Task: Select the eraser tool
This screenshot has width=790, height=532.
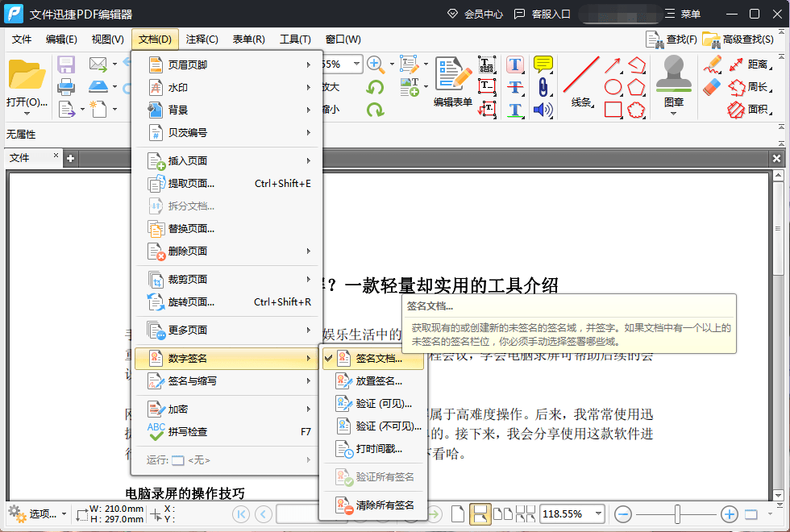Action: 712,88
